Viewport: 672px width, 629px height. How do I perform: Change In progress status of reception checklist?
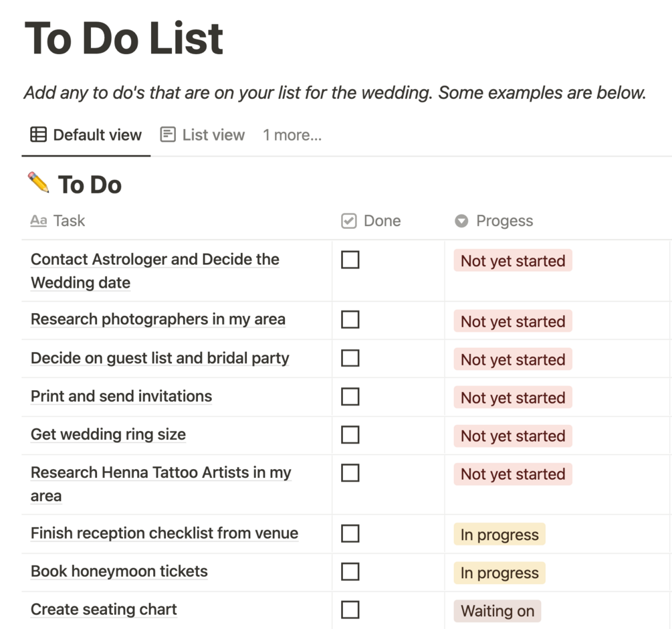coord(499,535)
